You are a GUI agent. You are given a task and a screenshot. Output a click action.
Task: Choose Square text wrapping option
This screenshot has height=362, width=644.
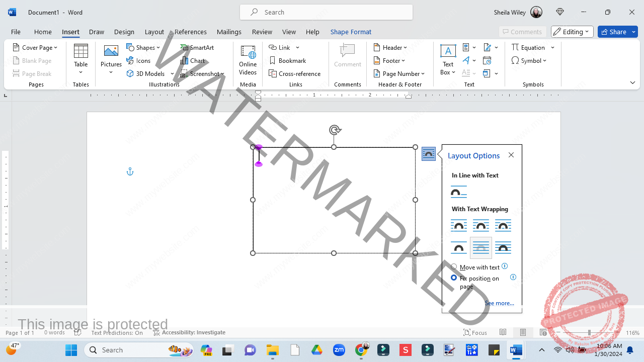click(x=459, y=225)
